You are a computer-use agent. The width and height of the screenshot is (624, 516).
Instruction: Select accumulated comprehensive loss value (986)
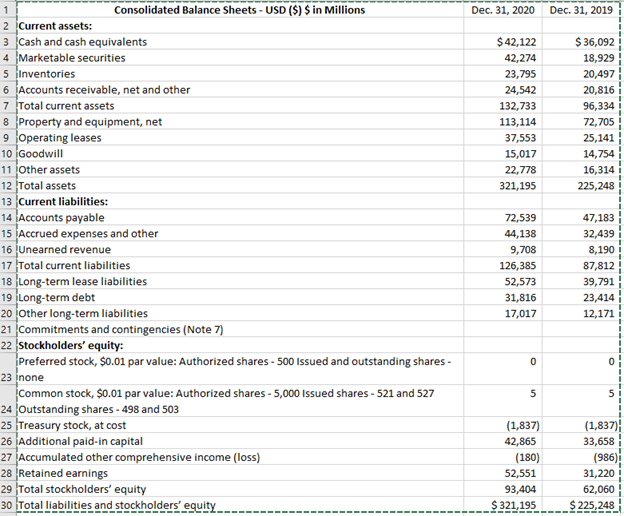(581, 457)
